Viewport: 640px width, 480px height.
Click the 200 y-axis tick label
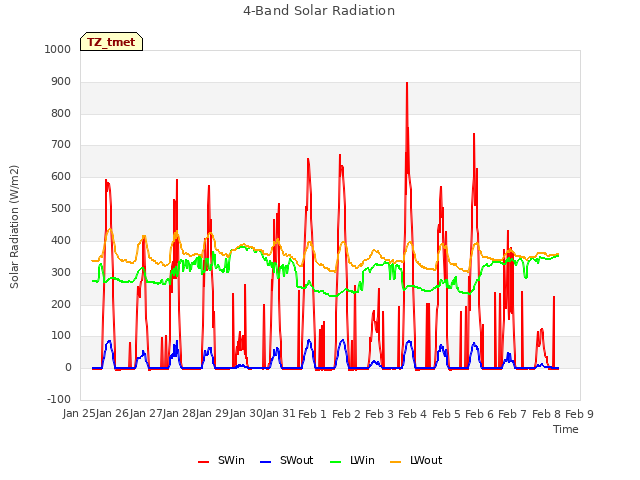tap(61, 304)
